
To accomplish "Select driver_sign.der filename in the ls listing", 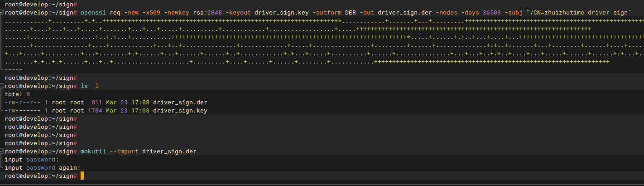I will pos(180,102).
